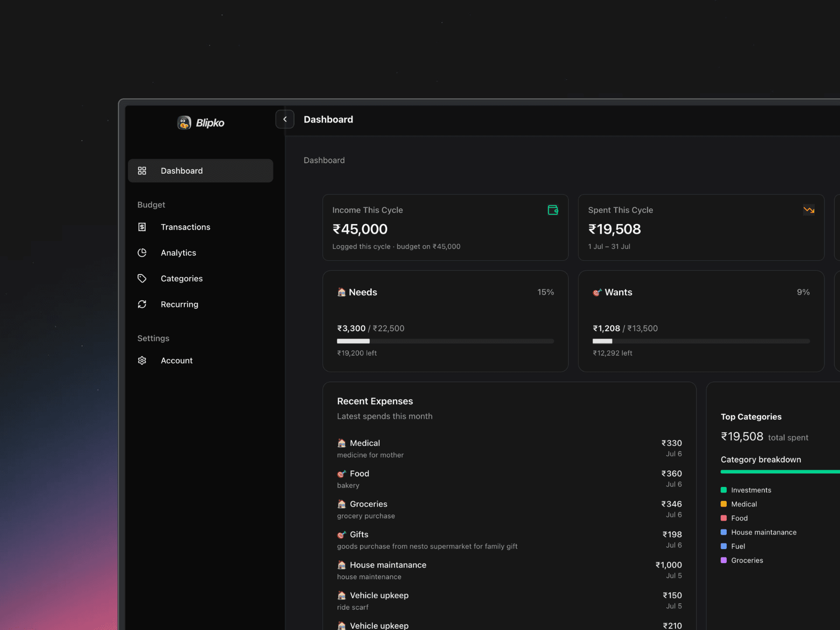Click the 'medicine for mother' note
The width and height of the screenshot is (840, 630).
click(x=370, y=455)
